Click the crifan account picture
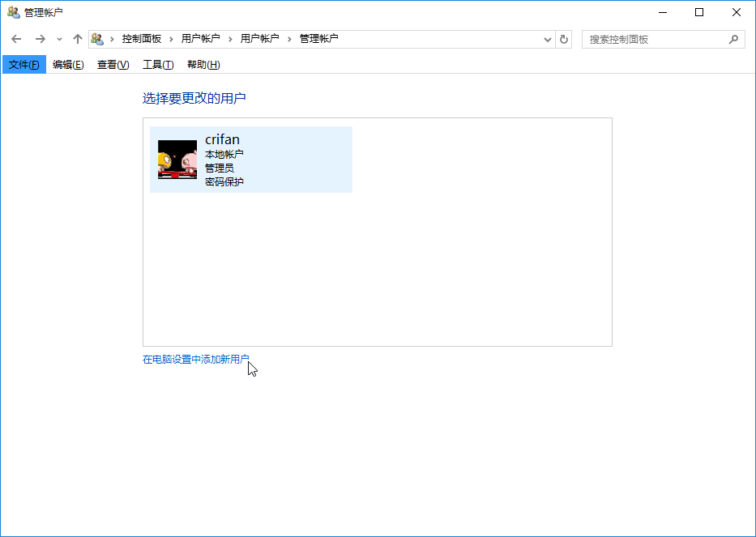This screenshot has height=537, width=756. point(177,160)
